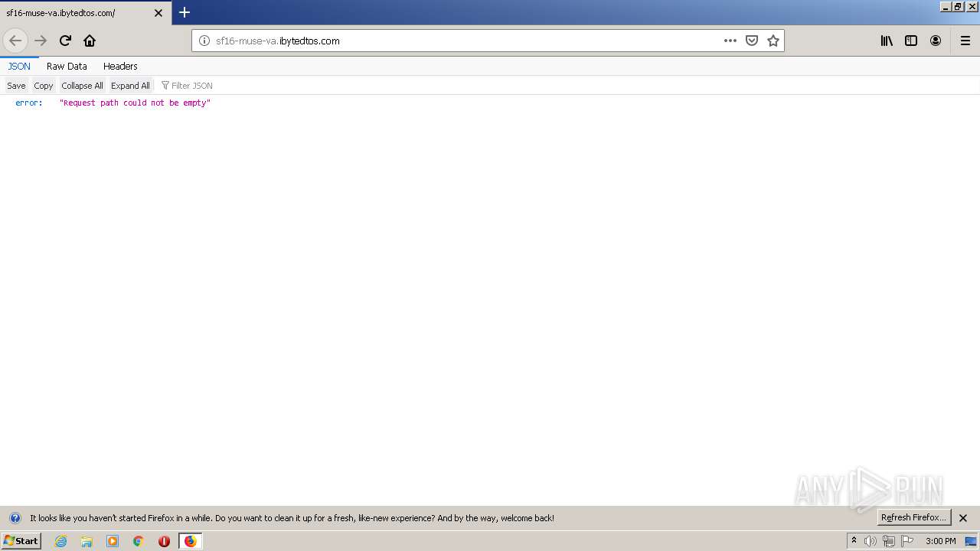Viewport: 980px width, 551px height.
Task: Expand All JSON nodes
Action: coord(130,86)
